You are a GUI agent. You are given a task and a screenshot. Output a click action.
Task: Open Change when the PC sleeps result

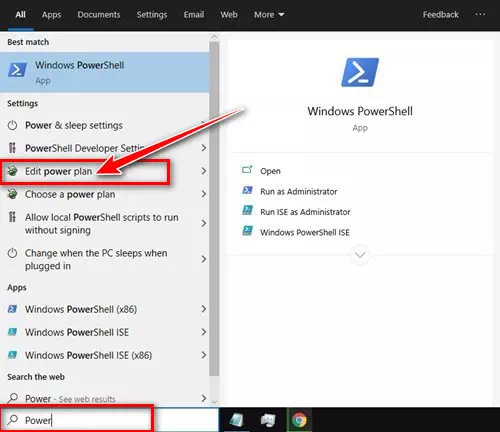(104, 259)
